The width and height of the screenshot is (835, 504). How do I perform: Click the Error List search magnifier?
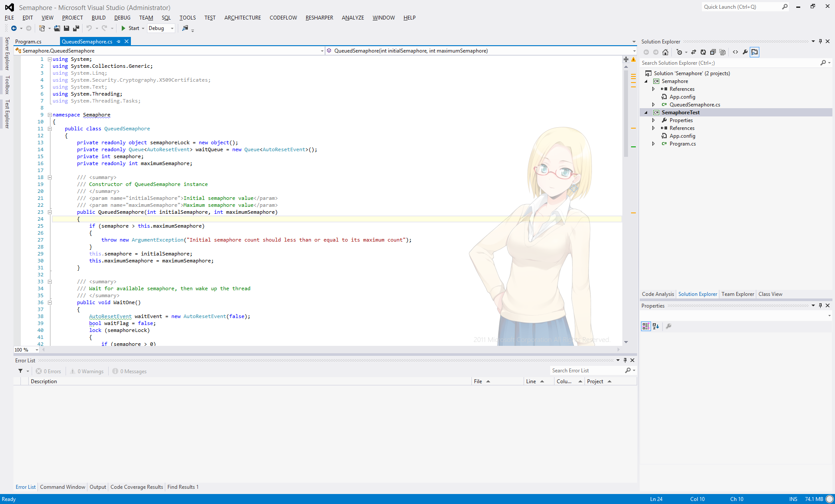click(x=628, y=371)
